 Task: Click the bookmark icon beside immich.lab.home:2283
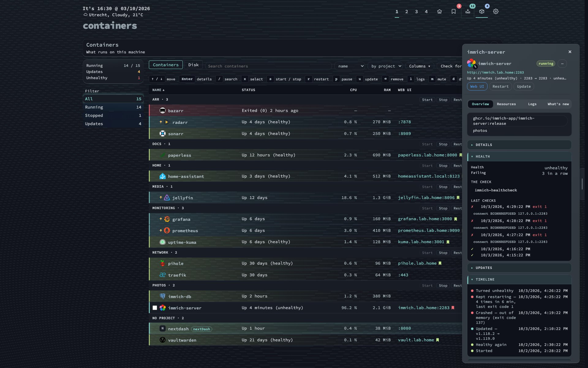click(x=453, y=308)
